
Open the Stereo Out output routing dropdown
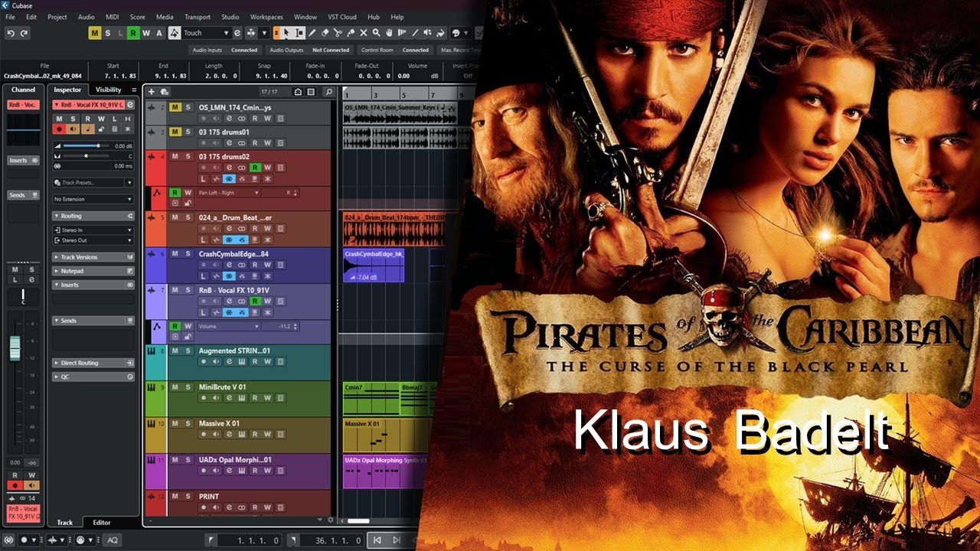pos(93,240)
